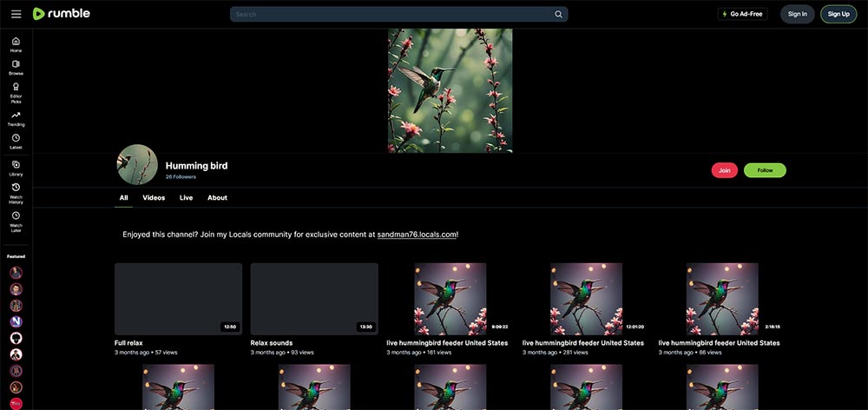Click the hummingbird feeder title with 161 views

[447, 343]
